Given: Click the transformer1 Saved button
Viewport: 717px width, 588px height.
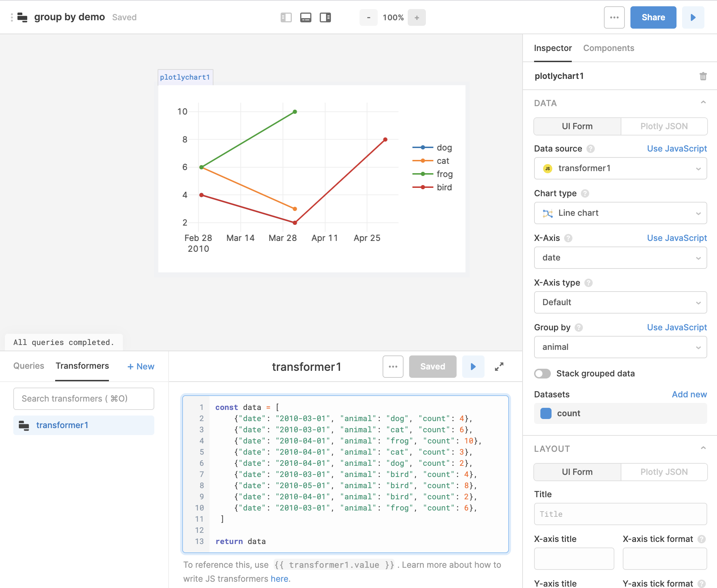Looking at the screenshot, I should point(433,367).
